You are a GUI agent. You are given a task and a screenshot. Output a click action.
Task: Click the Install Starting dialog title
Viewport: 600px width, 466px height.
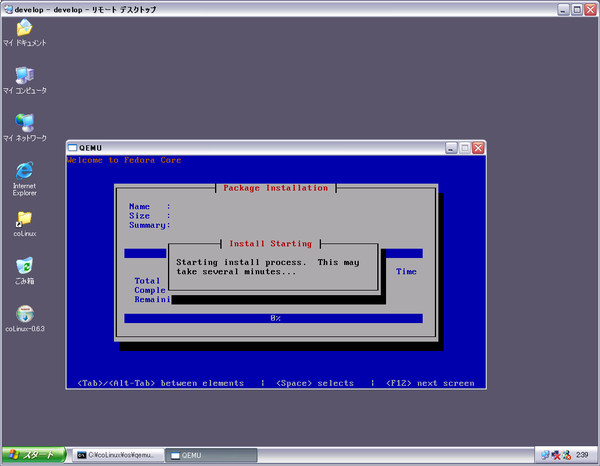[x=271, y=244]
